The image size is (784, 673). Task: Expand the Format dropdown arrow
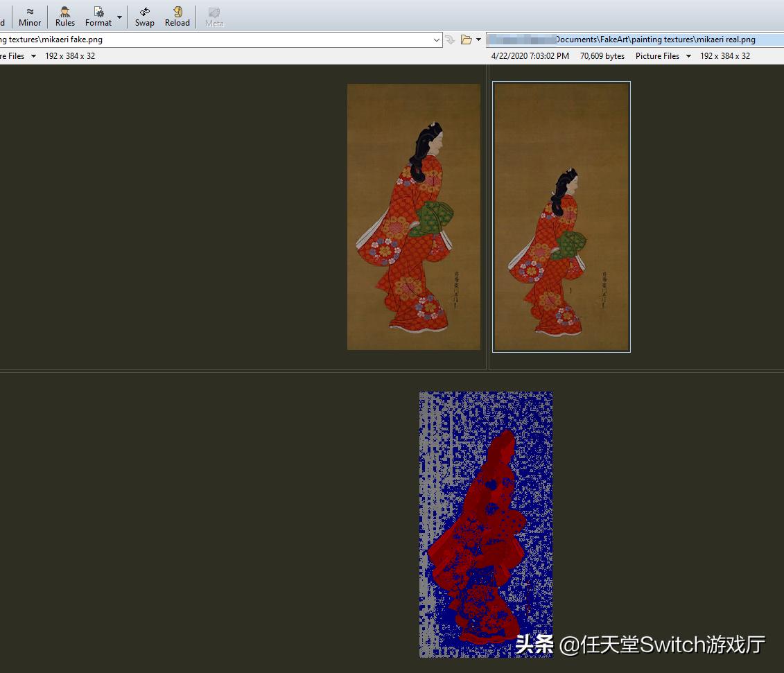pos(119,17)
